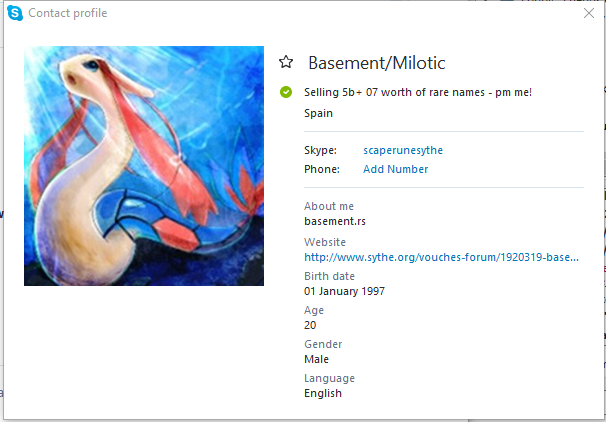Screen dimensions: 606x422
Task: Click the Contact profile window title
Action: 68,13
